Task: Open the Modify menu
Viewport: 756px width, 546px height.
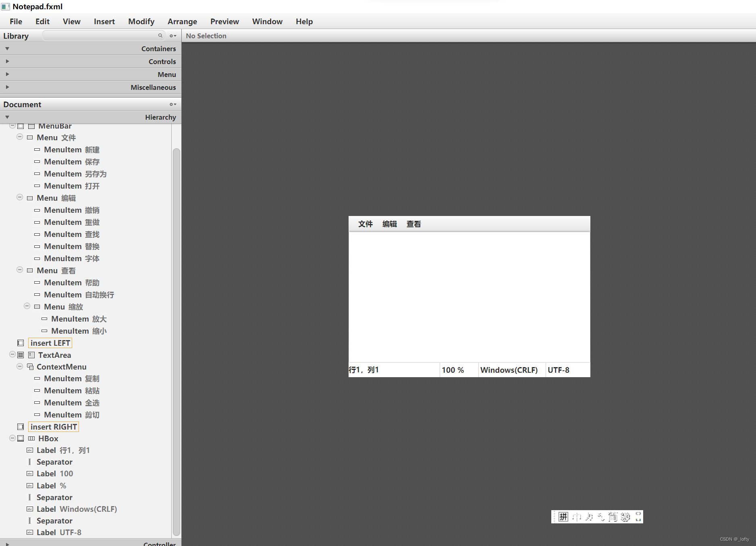Action: pyautogui.click(x=141, y=21)
